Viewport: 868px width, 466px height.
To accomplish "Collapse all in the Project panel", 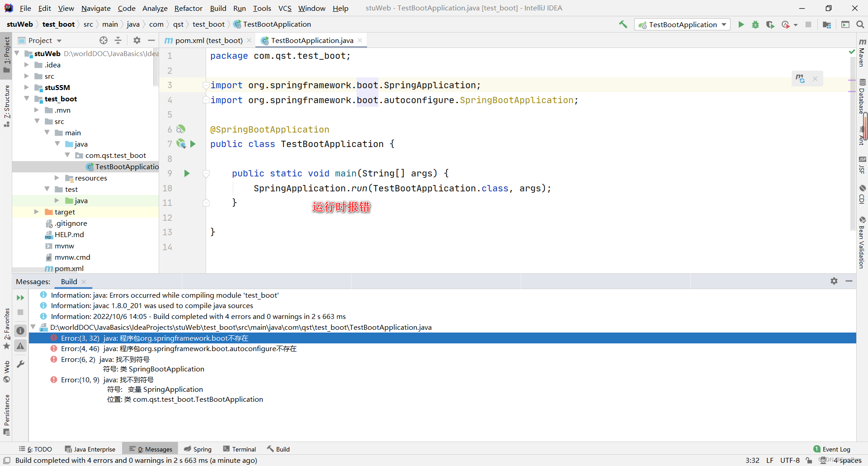I will point(118,40).
